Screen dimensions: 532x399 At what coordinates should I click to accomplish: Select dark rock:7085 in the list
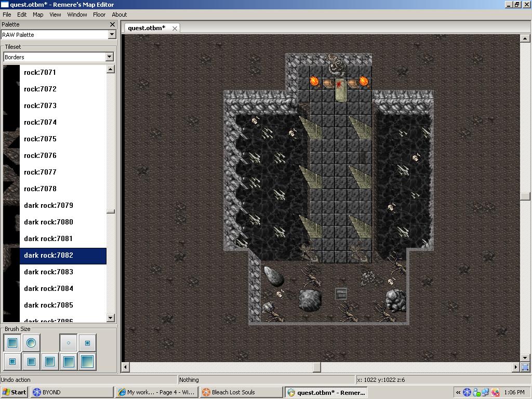[x=55, y=305]
